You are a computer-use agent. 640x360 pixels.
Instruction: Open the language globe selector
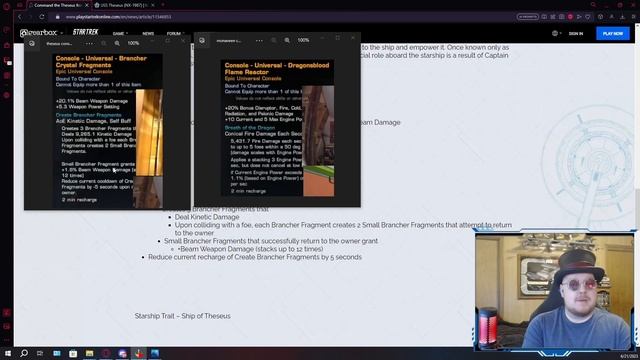556,33
